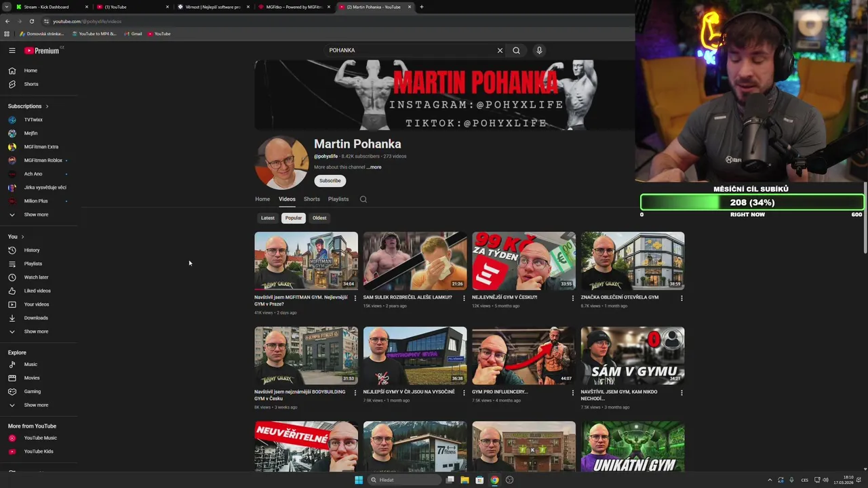Expand channel description via ...more
The width and height of the screenshot is (868, 488).
pyautogui.click(x=374, y=167)
